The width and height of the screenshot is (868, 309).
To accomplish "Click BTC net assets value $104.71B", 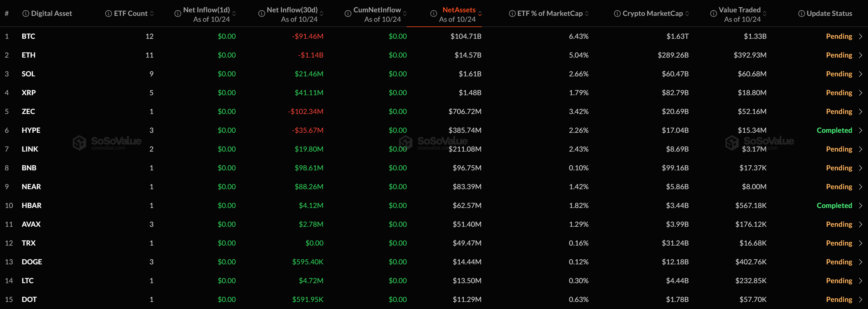I will point(466,36).
